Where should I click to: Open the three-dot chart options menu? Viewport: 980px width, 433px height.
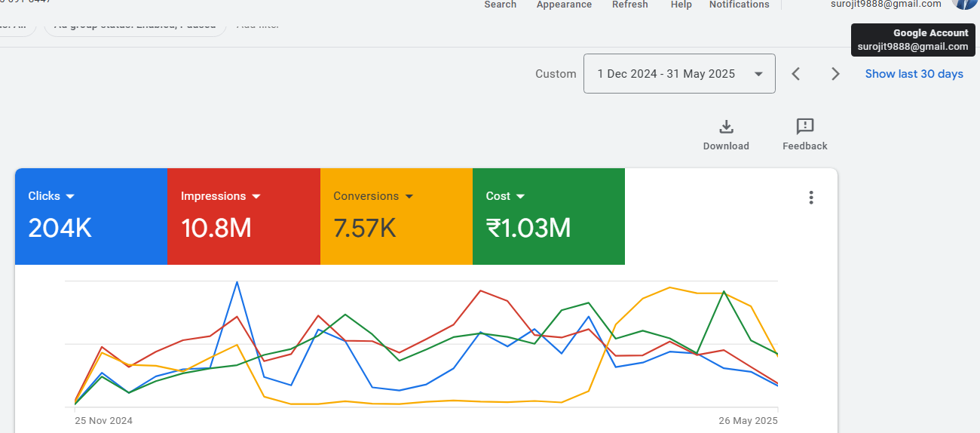(811, 198)
